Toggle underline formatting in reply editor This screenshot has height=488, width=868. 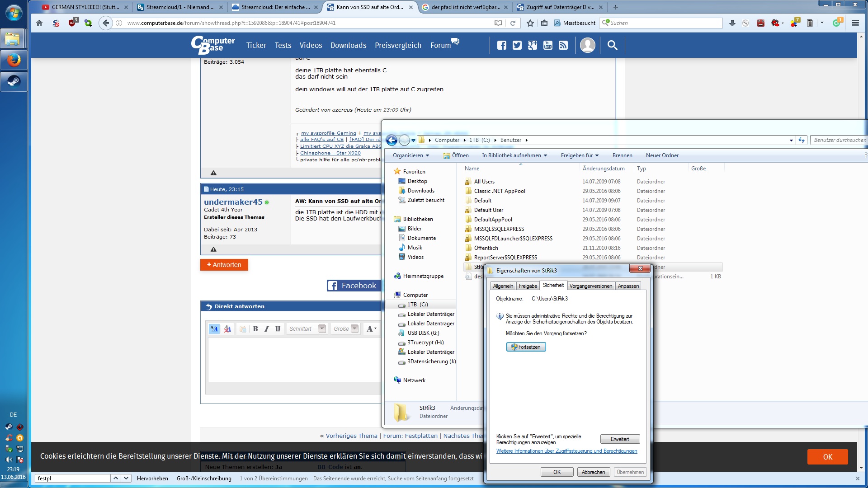click(278, 329)
